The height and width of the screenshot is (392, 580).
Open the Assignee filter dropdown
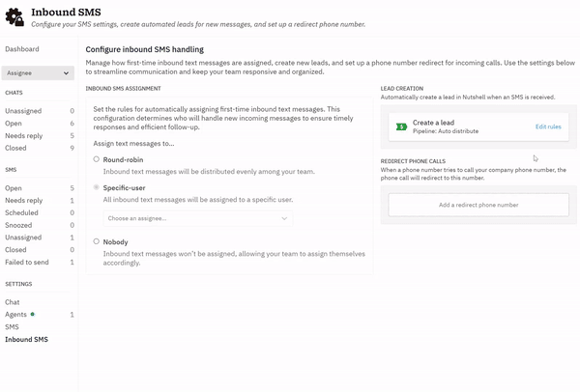tap(38, 72)
